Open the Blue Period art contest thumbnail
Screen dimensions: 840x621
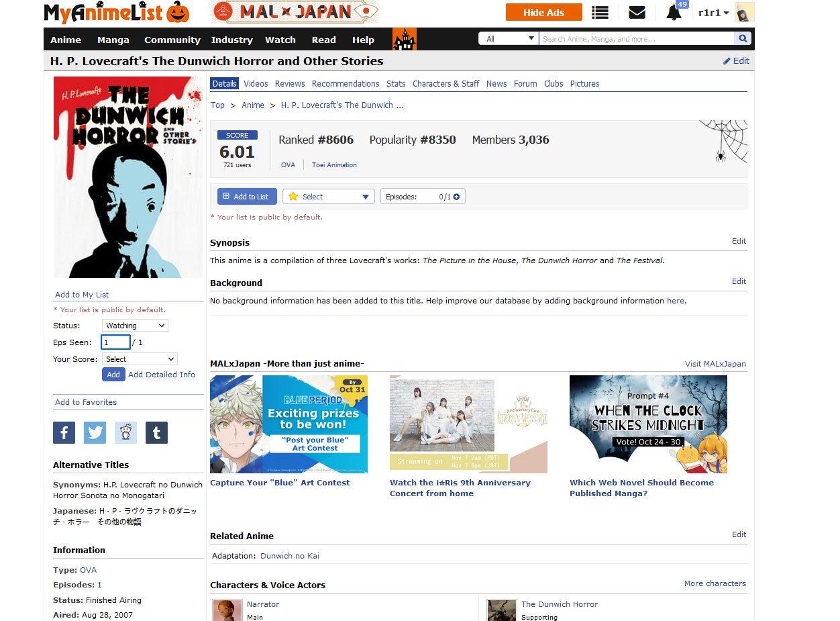click(288, 424)
